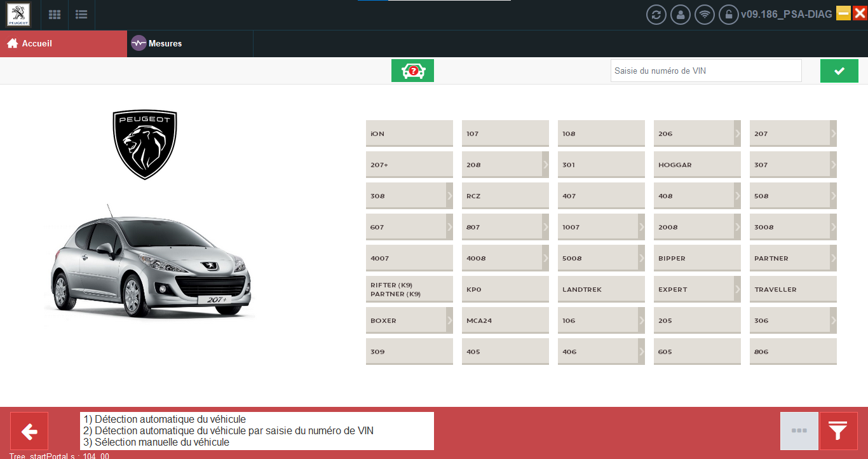Screen dimensions: 868x459
Task: Select the 205 vehicle model
Action: (x=697, y=320)
